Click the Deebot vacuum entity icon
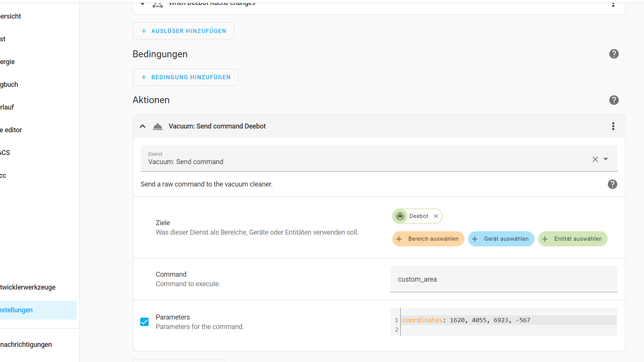The height and width of the screenshot is (362, 644). click(400, 216)
